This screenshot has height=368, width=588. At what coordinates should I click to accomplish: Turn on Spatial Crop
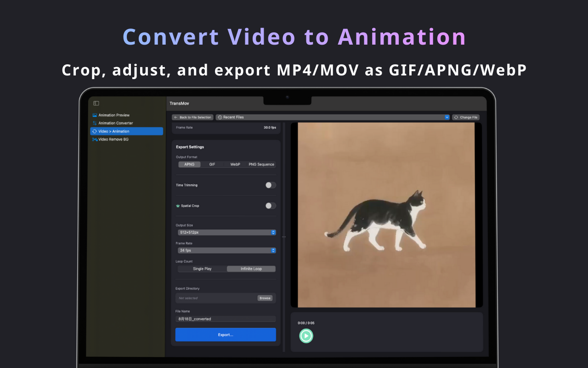[x=270, y=206]
